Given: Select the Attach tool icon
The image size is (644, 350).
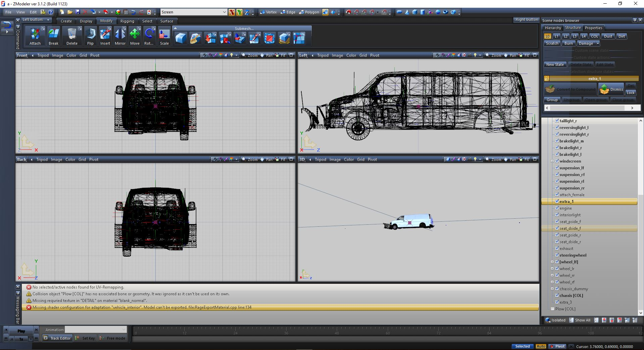Looking at the screenshot, I should pyautogui.click(x=35, y=36).
